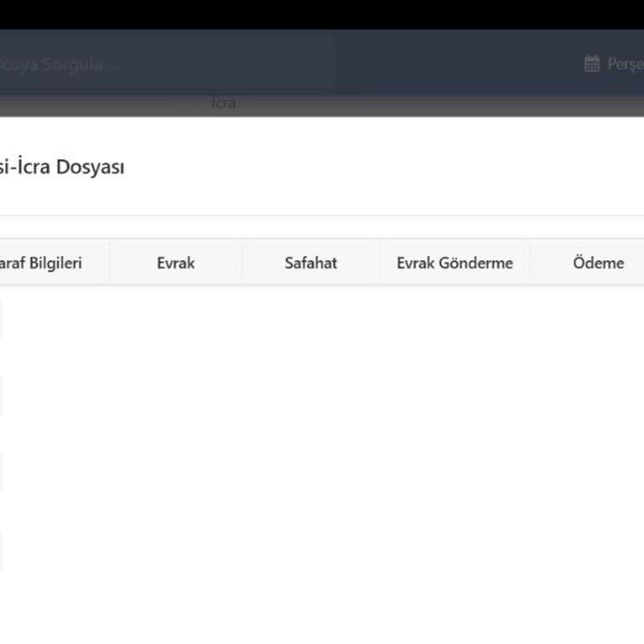Click the Dosya Sorgula search field
Image resolution: width=644 pixels, height=644 pixels.
(x=166, y=64)
